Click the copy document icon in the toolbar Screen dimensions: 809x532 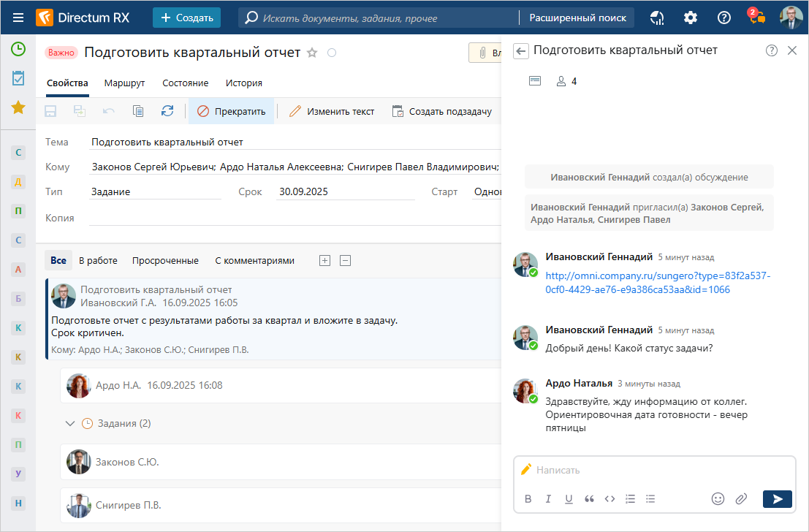tap(138, 111)
